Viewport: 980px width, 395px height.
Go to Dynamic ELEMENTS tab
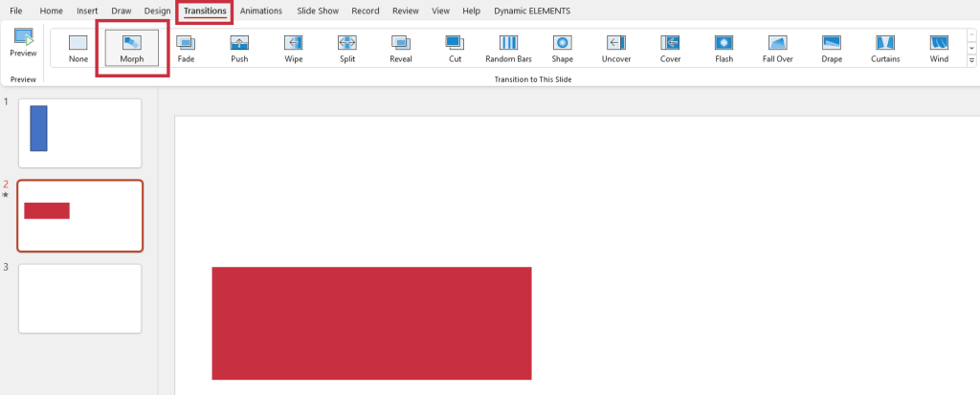532,11
